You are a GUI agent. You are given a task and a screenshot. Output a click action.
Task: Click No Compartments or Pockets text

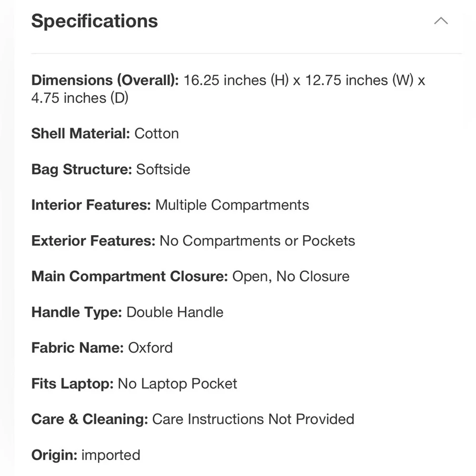pos(258,241)
